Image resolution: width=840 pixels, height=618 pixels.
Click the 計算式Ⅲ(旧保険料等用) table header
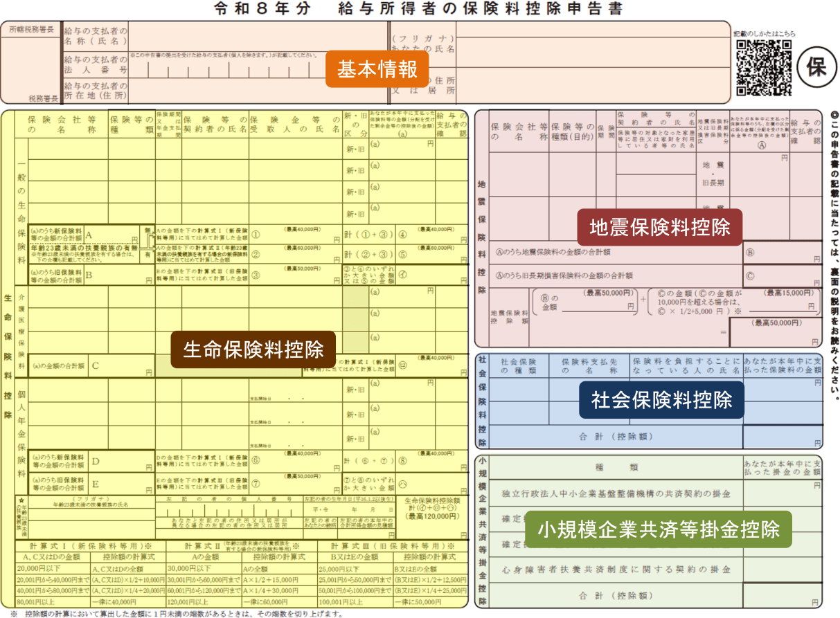[x=391, y=545]
